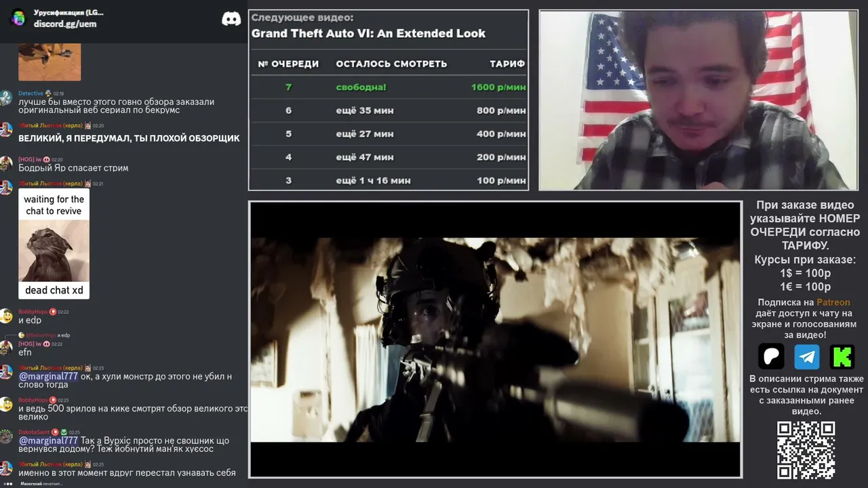
Task: Select queue row 7 marked "свободна!"
Action: [389, 87]
